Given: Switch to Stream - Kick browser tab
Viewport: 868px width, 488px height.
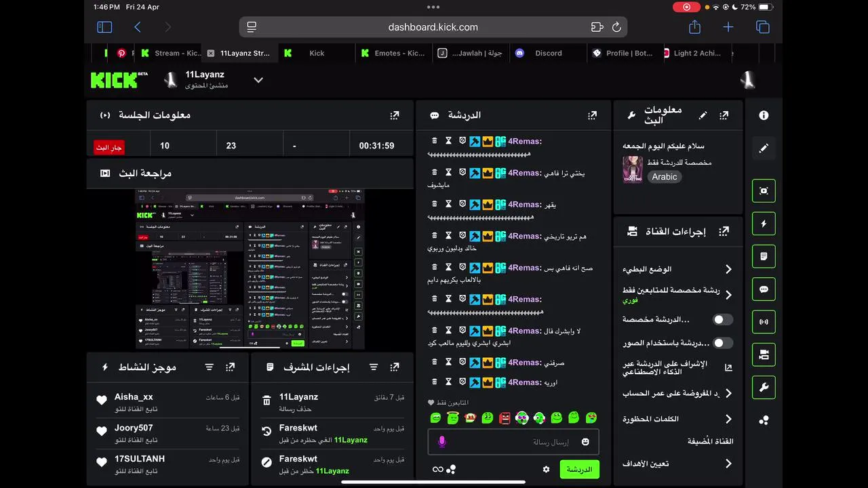Looking at the screenshot, I should 171,53.
